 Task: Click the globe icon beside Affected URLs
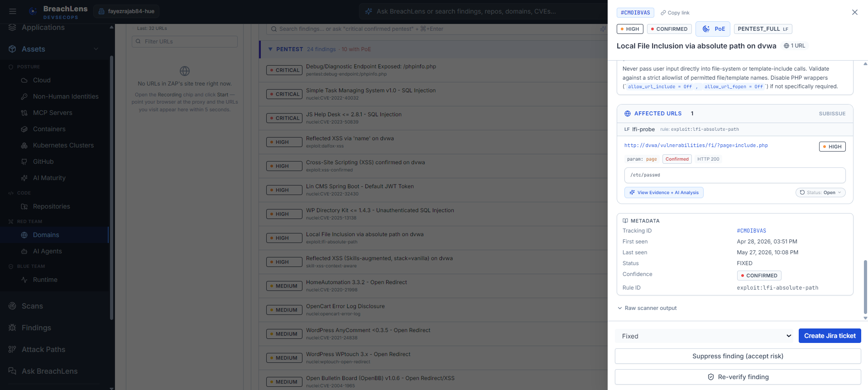[x=628, y=114]
